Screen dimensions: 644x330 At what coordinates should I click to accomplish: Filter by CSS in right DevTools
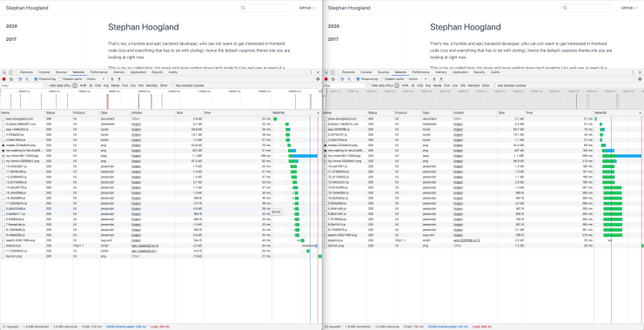(x=419, y=85)
